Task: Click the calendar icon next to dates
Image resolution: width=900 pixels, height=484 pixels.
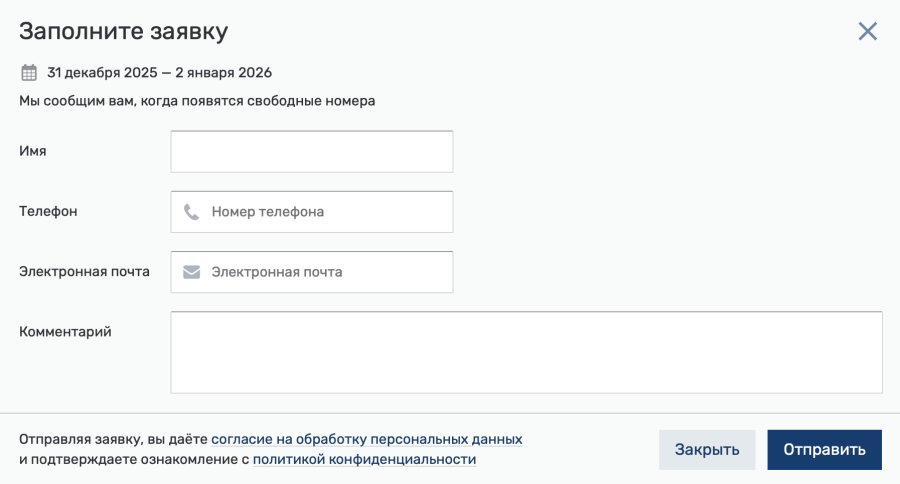Action: point(29,73)
